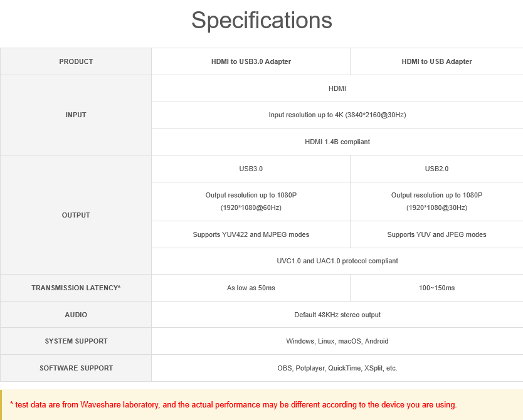Select the OUTPUT row label

(x=76, y=215)
